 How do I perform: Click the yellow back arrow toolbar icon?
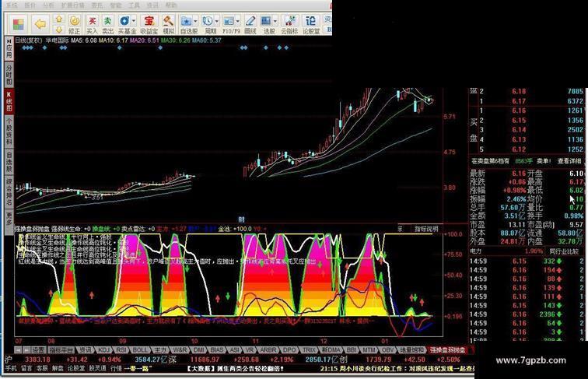click(40, 24)
